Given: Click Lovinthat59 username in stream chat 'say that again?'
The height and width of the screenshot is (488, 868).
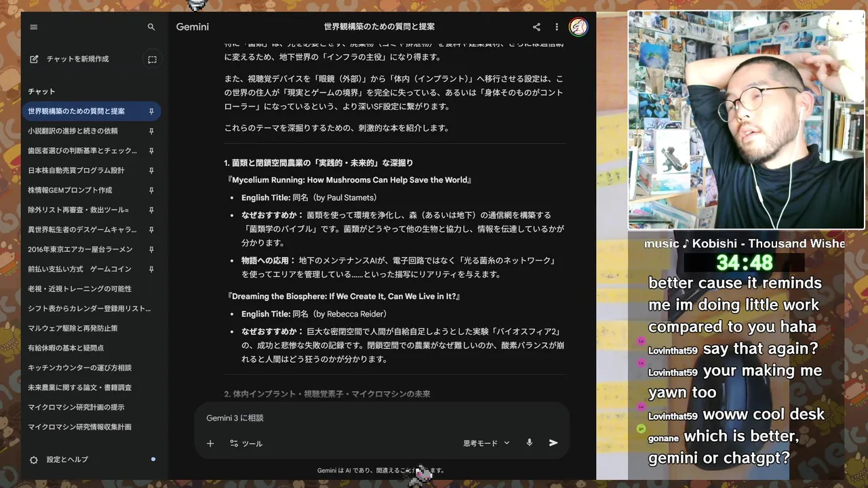Looking at the screenshot, I should pos(673,350).
